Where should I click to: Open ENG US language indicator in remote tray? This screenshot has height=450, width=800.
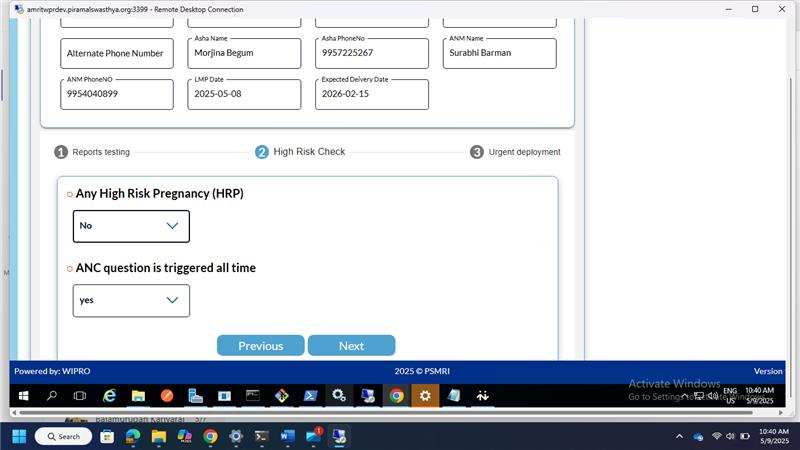[x=730, y=395]
